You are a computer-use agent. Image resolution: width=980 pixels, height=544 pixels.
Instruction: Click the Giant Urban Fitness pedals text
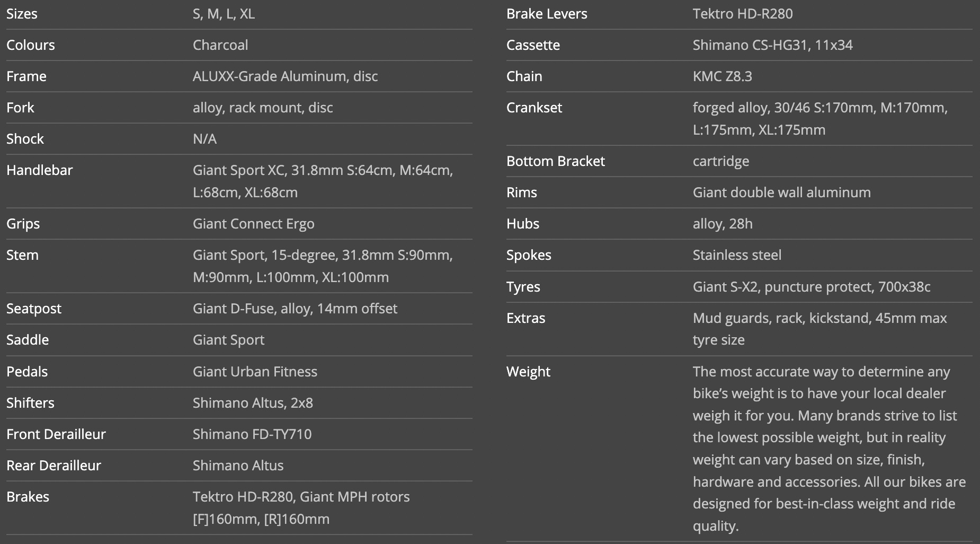pyautogui.click(x=255, y=372)
